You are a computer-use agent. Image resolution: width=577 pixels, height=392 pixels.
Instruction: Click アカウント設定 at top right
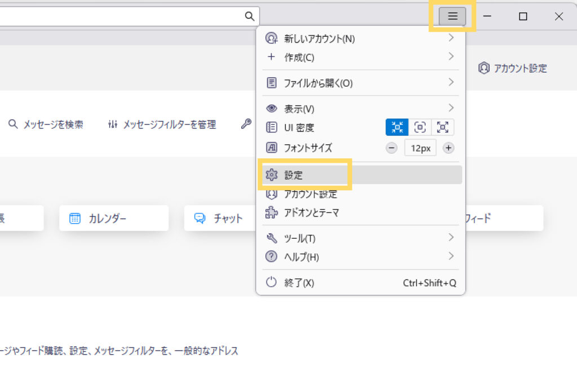click(x=513, y=68)
